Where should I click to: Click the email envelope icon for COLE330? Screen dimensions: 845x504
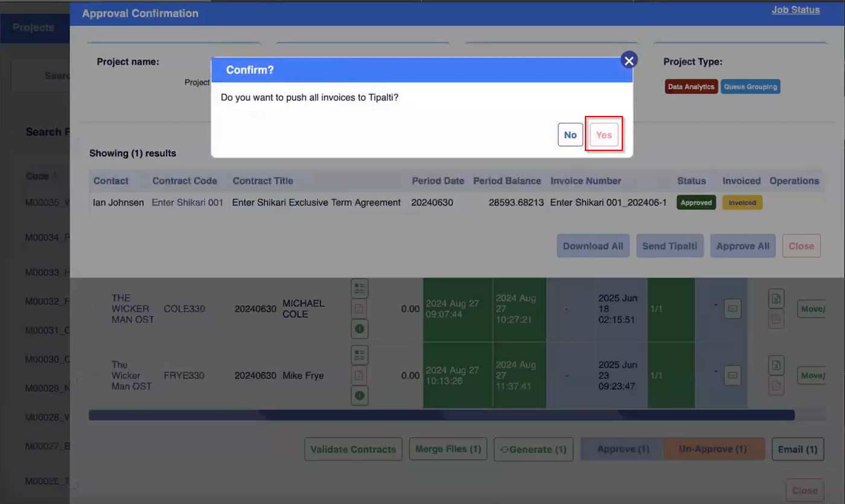click(x=732, y=309)
